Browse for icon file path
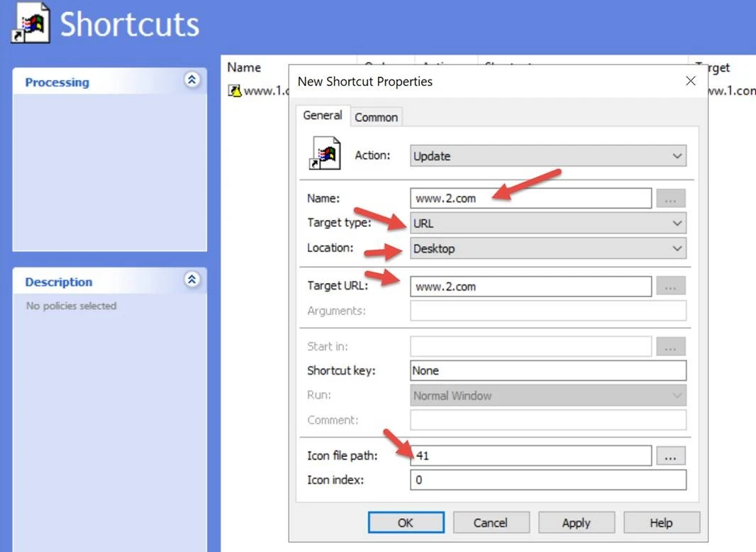 [x=670, y=456]
